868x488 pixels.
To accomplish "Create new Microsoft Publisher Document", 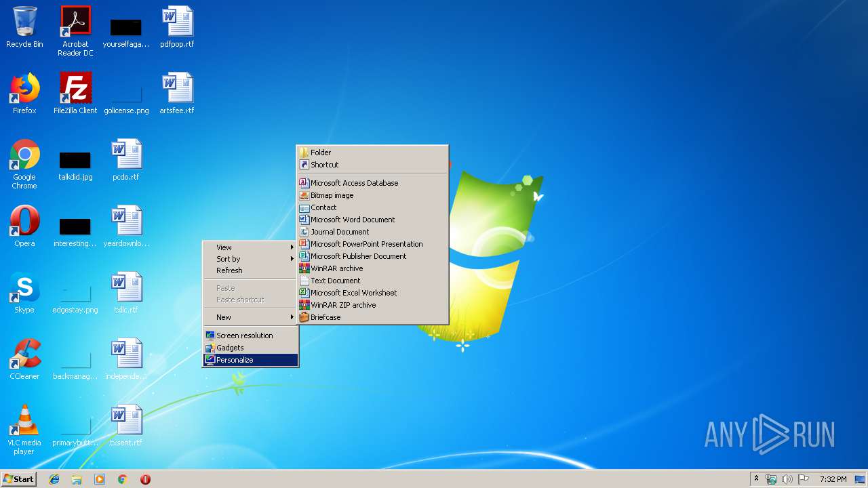I will point(372,256).
